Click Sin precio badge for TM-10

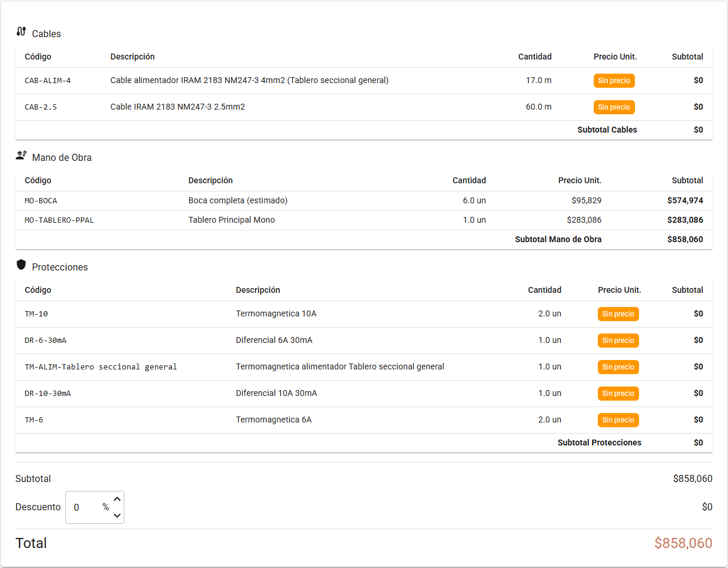[618, 314]
